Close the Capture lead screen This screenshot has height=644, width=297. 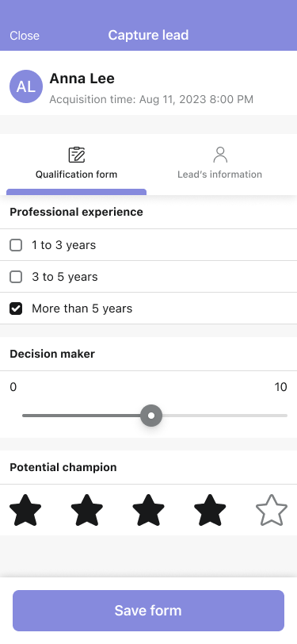25,36
